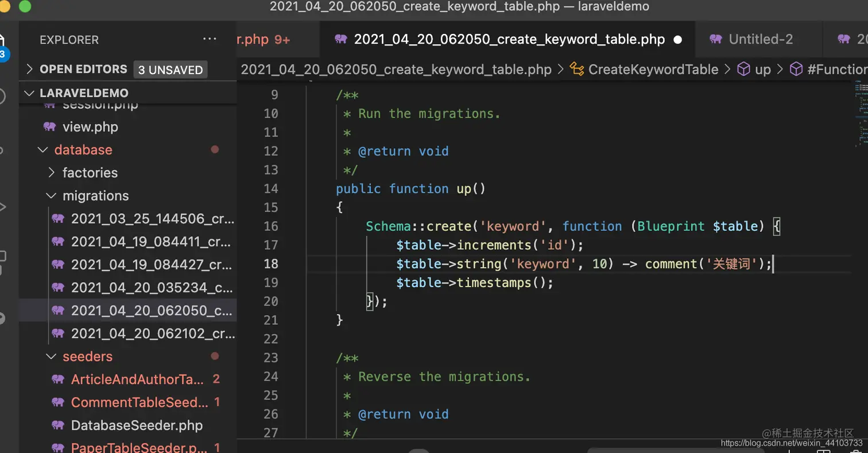Click '$table->timestamps();' on line 19
This screenshot has width=868, height=453.
point(474,282)
